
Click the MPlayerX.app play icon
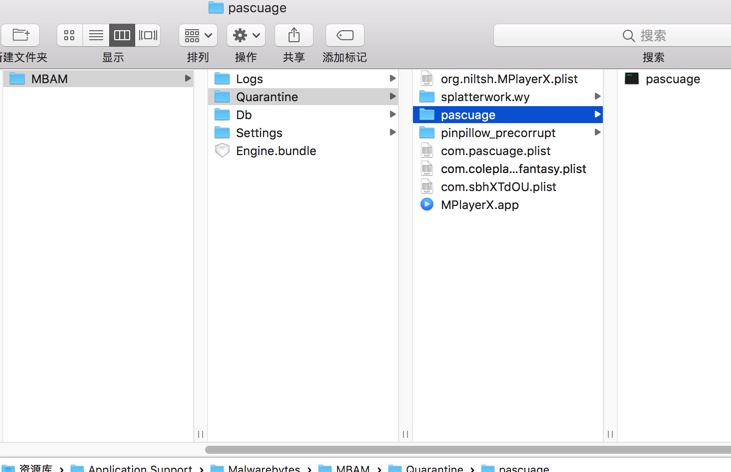click(427, 205)
